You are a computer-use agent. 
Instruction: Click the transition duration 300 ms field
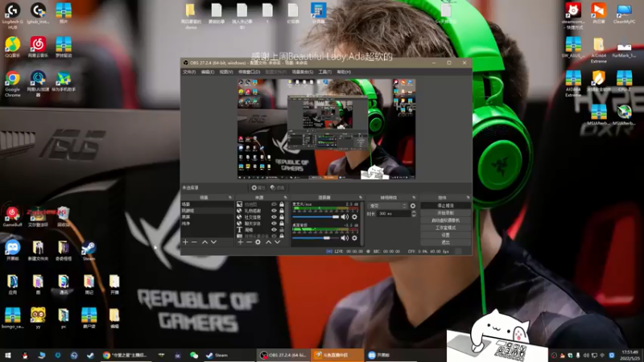pos(394,214)
